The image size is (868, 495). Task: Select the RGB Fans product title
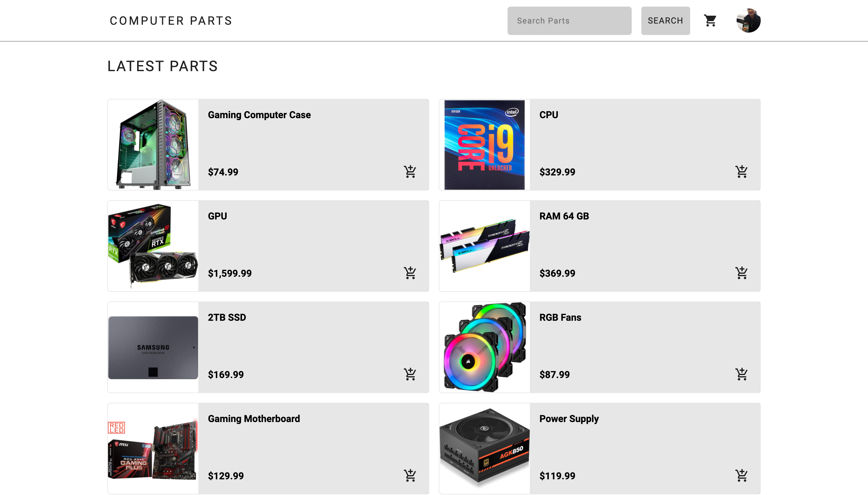560,317
